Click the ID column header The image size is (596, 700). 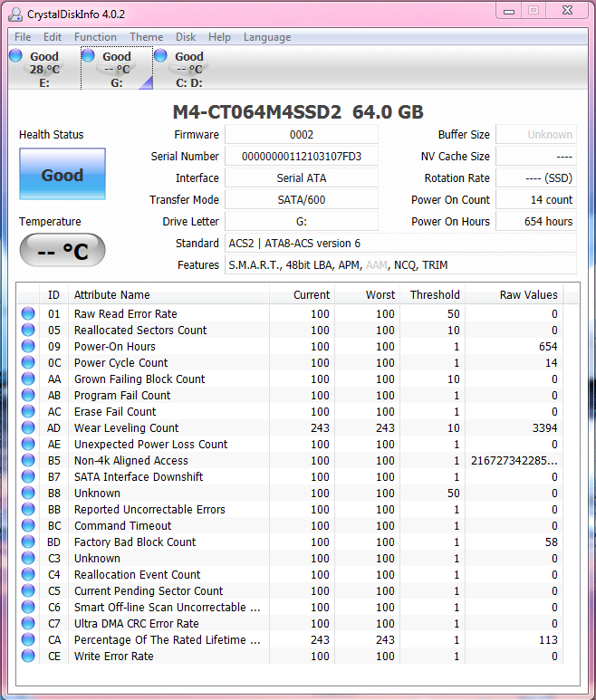[53, 294]
